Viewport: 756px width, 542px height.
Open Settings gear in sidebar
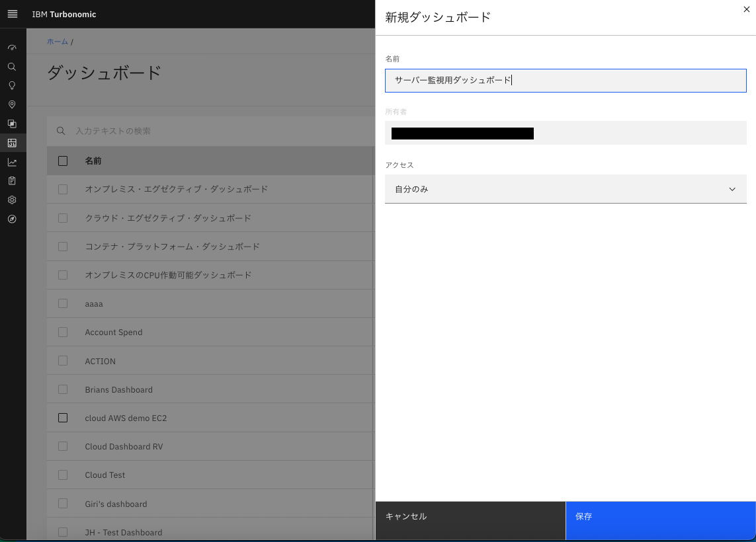tap(12, 200)
